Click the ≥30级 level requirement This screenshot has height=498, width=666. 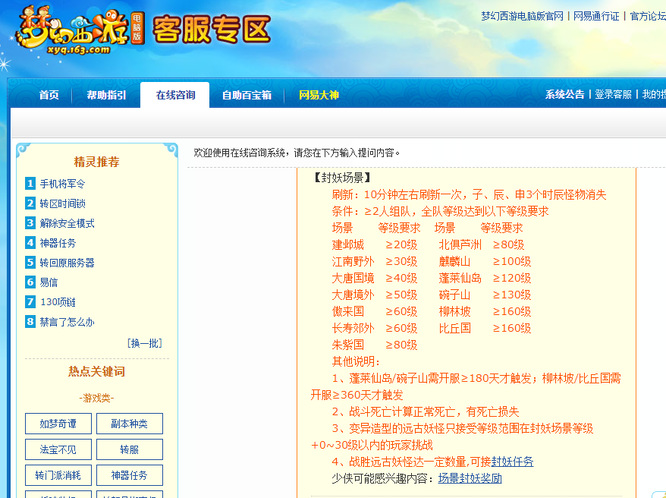coord(401,261)
